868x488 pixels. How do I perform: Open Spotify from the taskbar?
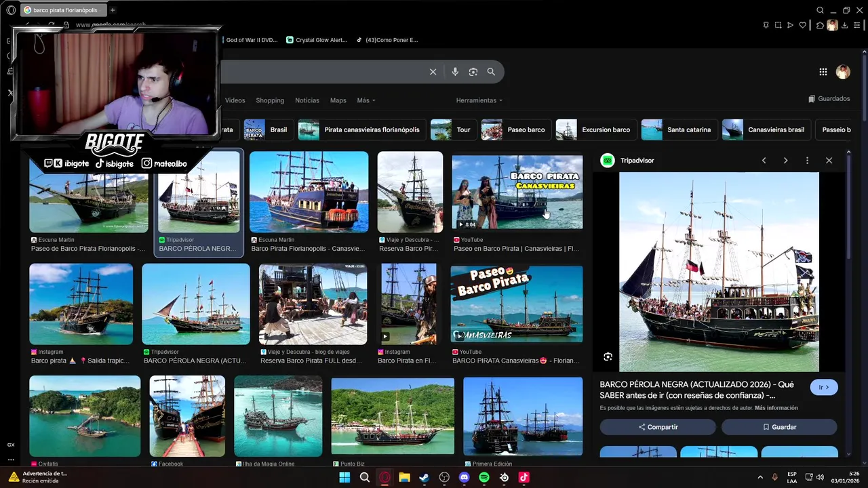coord(484,477)
